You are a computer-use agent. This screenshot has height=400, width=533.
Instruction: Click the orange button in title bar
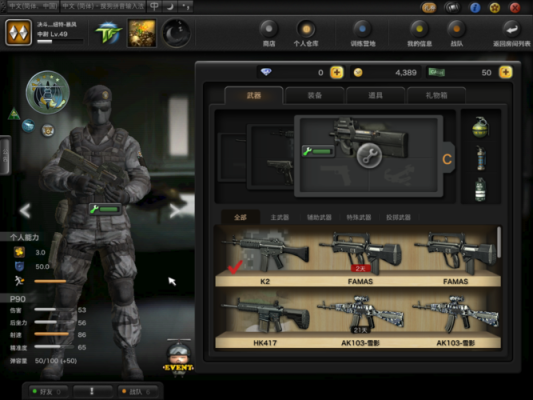click(429, 7)
